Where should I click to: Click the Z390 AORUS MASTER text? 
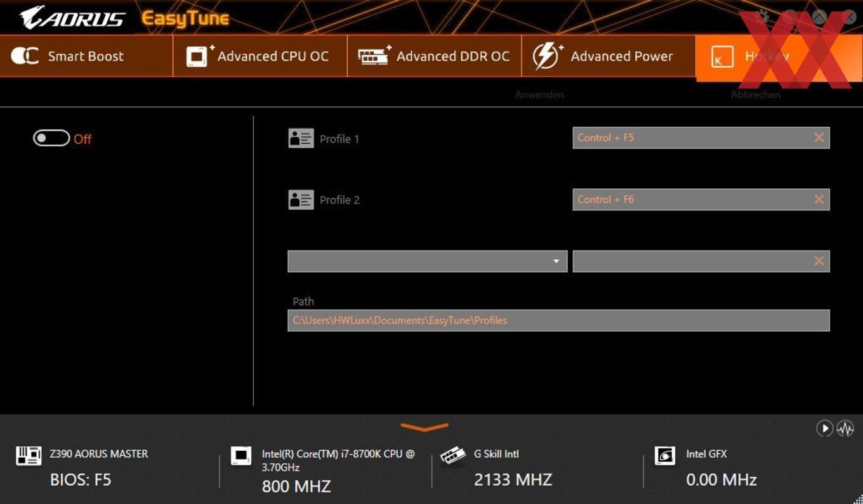click(x=99, y=454)
